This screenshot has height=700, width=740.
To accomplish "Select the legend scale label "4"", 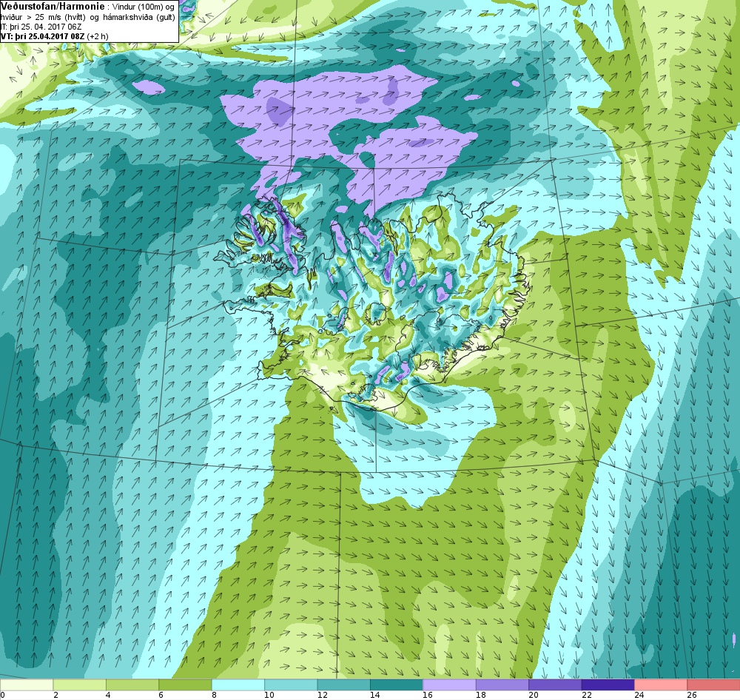I will tap(108, 695).
